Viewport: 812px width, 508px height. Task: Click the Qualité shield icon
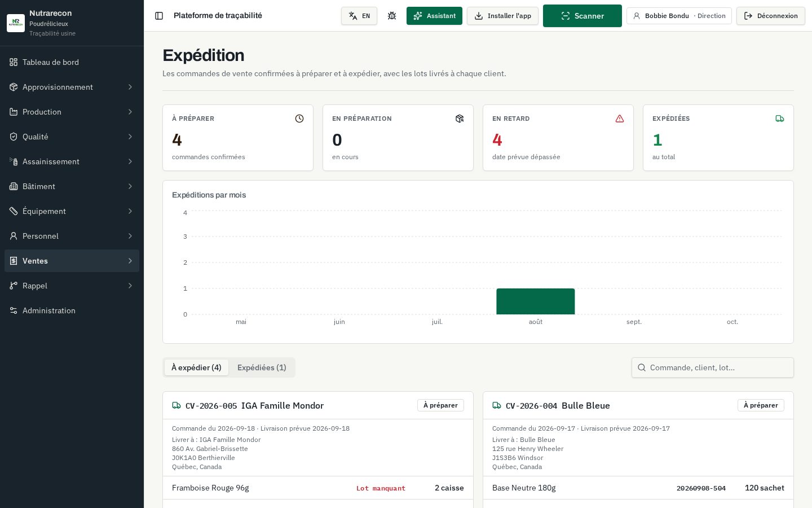[x=14, y=137]
